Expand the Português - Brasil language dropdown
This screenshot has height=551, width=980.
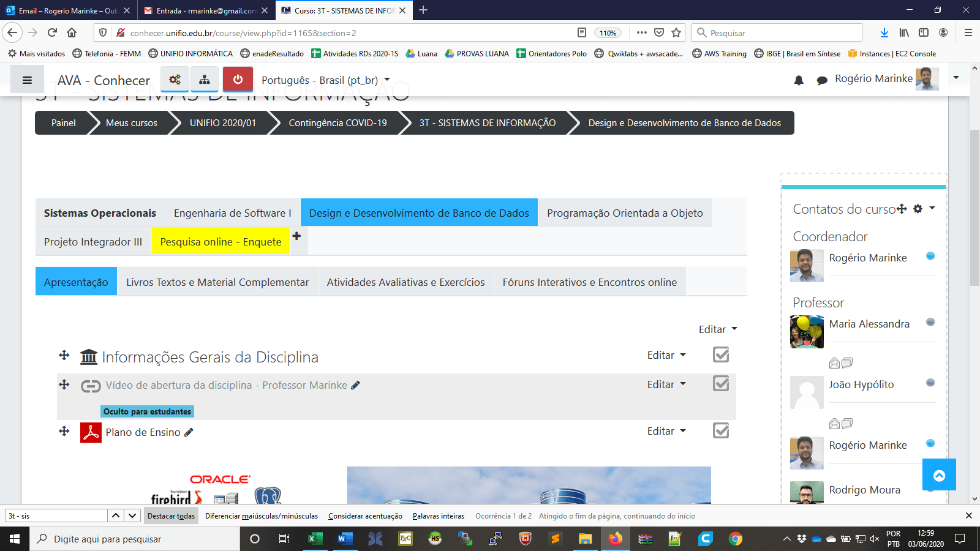coord(326,80)
